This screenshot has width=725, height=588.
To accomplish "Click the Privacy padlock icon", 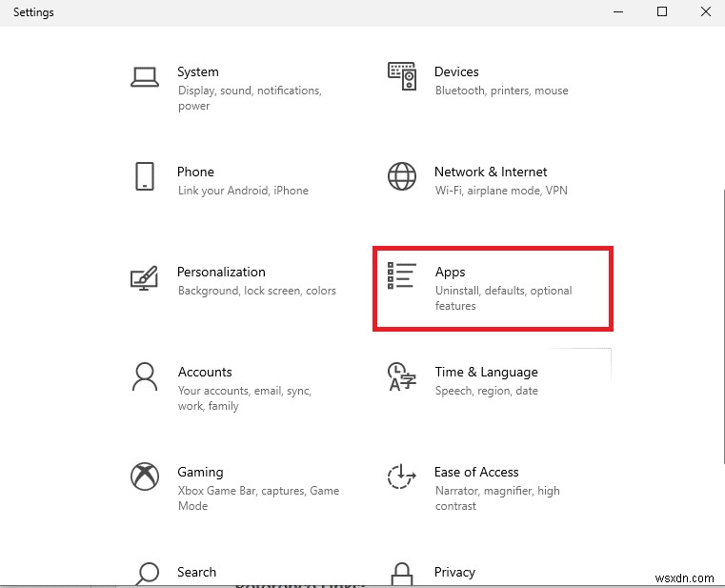I will [x=402, y=574].
